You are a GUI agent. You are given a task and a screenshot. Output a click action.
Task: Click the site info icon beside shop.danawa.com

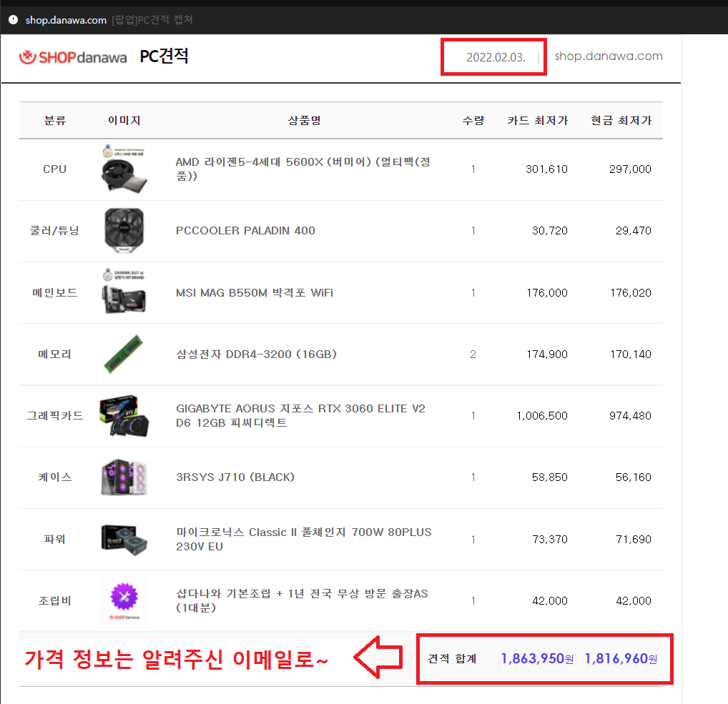click(14, 19)
